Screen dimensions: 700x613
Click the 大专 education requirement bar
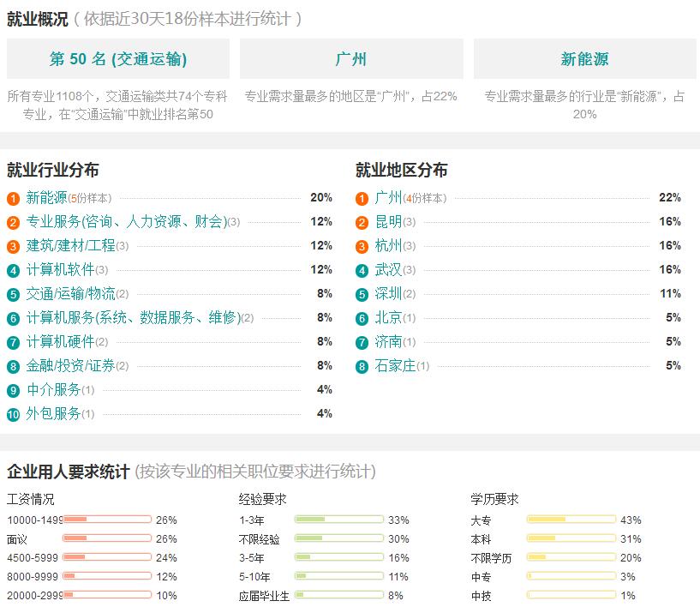point(571,520)
